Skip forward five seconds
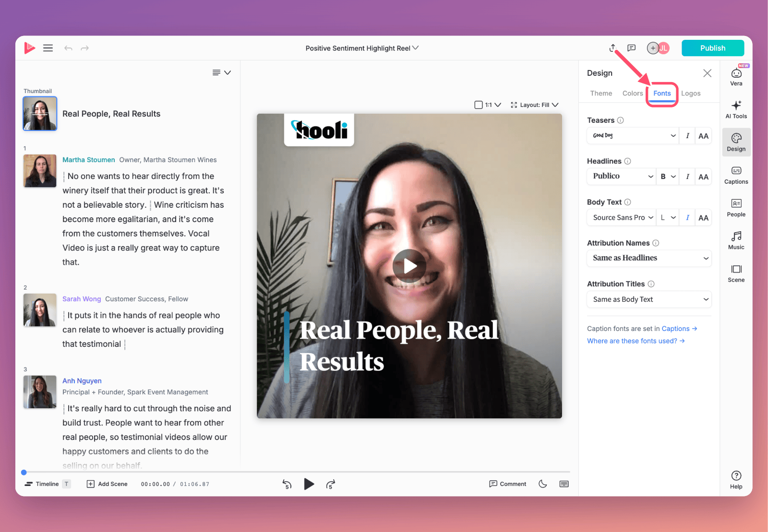The width and height of the screenshot is (768, 532). click(x=330, y=484)
